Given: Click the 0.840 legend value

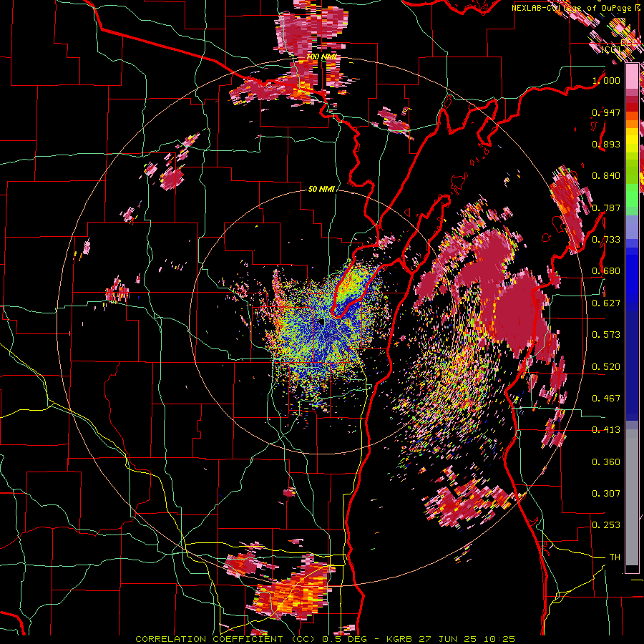Looking at the screenshot, I should click(x=606, y=176).
